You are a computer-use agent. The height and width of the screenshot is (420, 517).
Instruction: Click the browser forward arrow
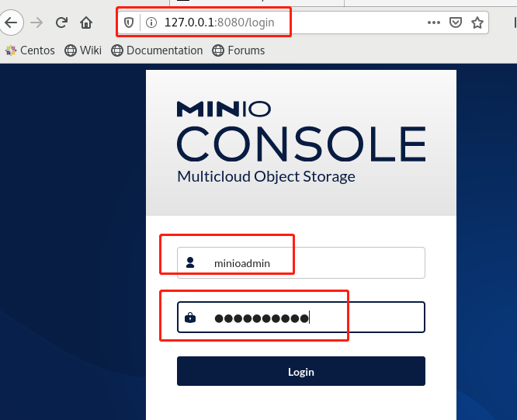point(36,23)
